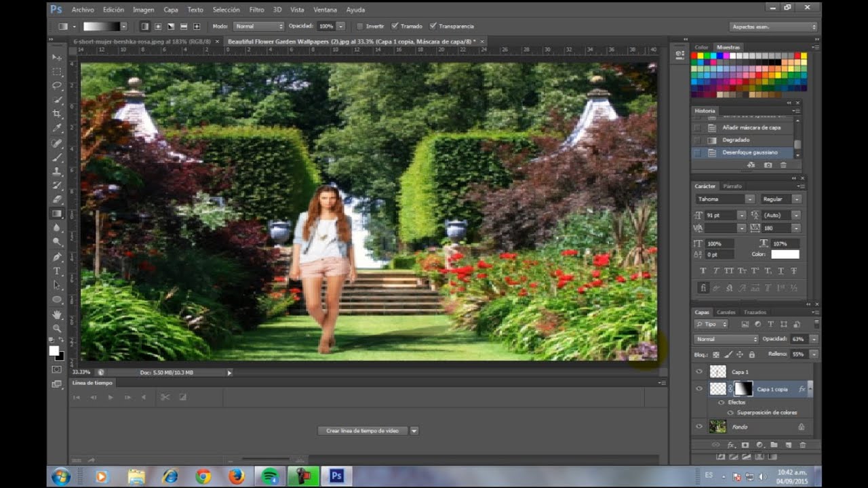
Task: Enable the Invertir checkbox
Action: click(x=360, y=26)
